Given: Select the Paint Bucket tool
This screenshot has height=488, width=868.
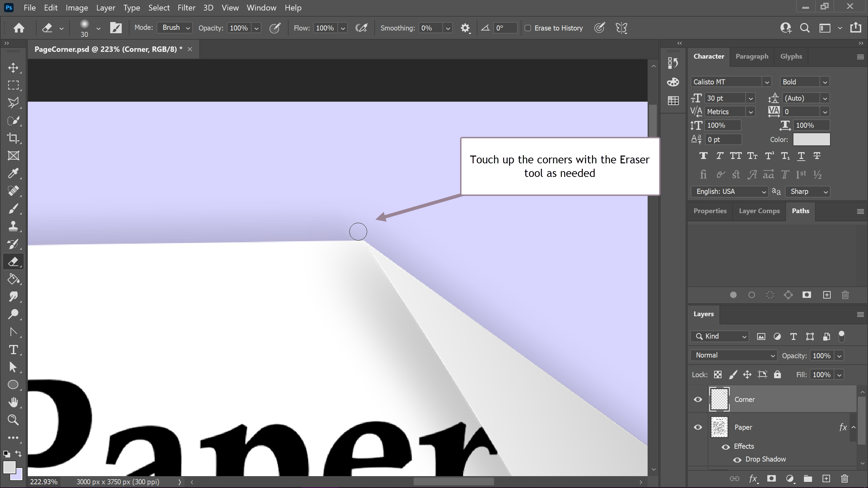Looking at the screenshot, I should click(14, 279).
